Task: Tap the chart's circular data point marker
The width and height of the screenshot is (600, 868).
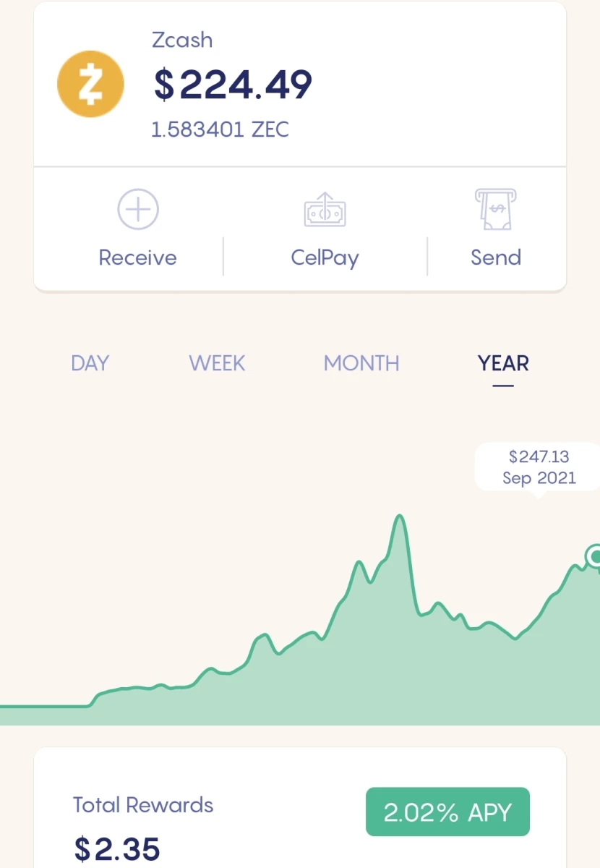Action: (x=596, y=556)
